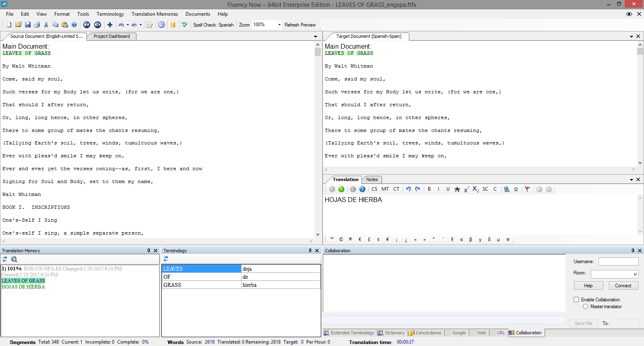This screenshot has height=346, width=644.
Task: Apply superscript with X² button
Action: coord(466,189)
